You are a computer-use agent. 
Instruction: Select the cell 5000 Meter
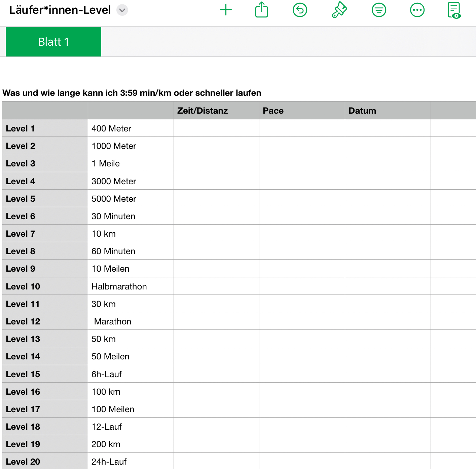(x=131, y=198)
